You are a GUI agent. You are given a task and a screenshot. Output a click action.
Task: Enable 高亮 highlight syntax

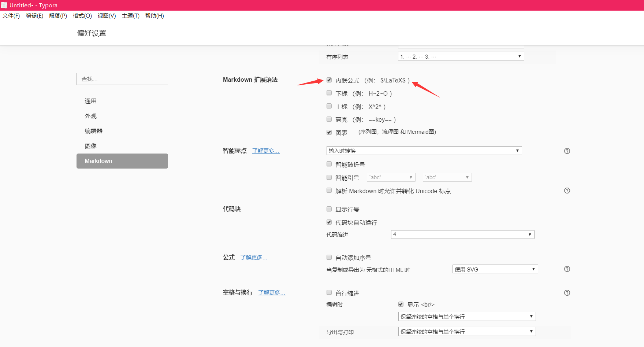pos(329,119)
